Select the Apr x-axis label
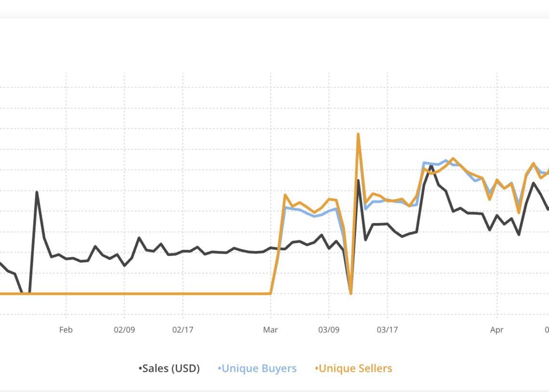549x392 pixels. coord(497,329)
